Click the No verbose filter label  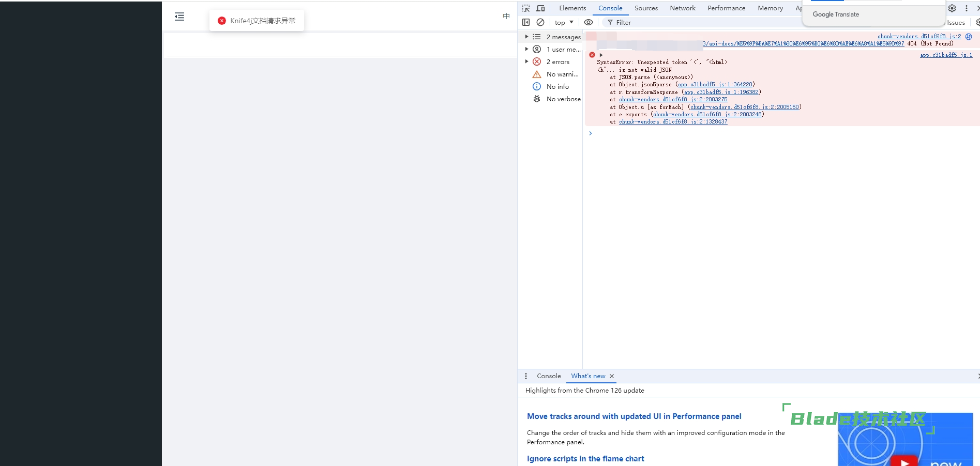tap(563, 99)
